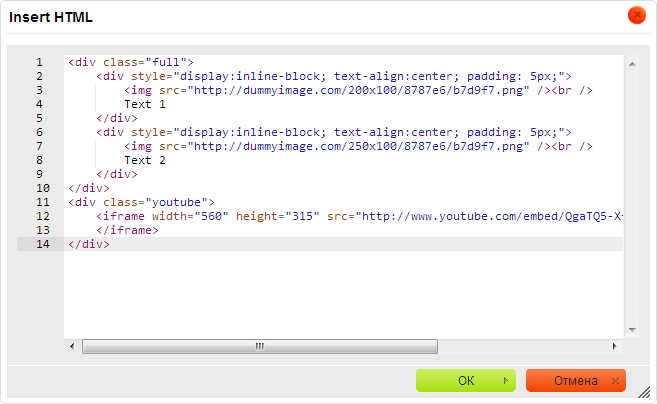The width and height of the screenshot is (657, 404).
Task: Click the closing </iframe> tag line
Action: (127, 230)
